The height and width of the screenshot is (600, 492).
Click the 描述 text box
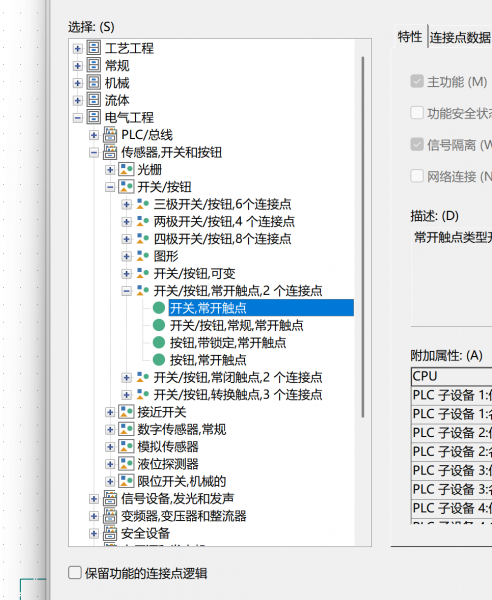pyautogui.click(x=451, y=277)
